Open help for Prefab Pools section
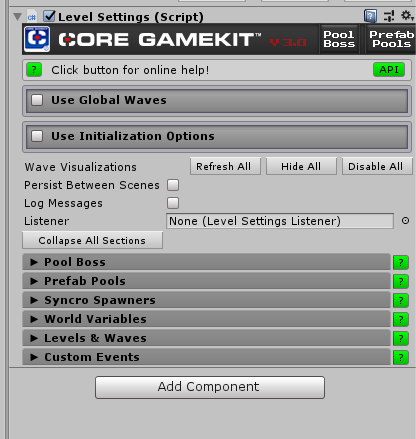The width and height of the screenshot is (416, 439). [x=401, y=282]
